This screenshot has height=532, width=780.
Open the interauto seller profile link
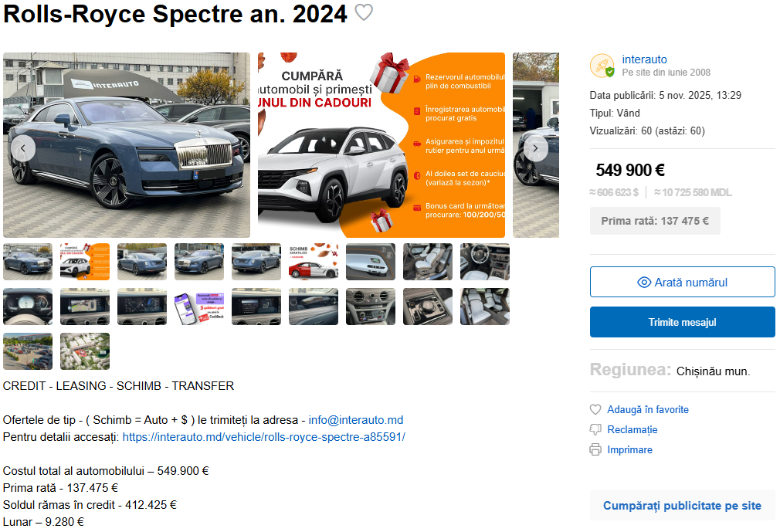coord(644,59)
